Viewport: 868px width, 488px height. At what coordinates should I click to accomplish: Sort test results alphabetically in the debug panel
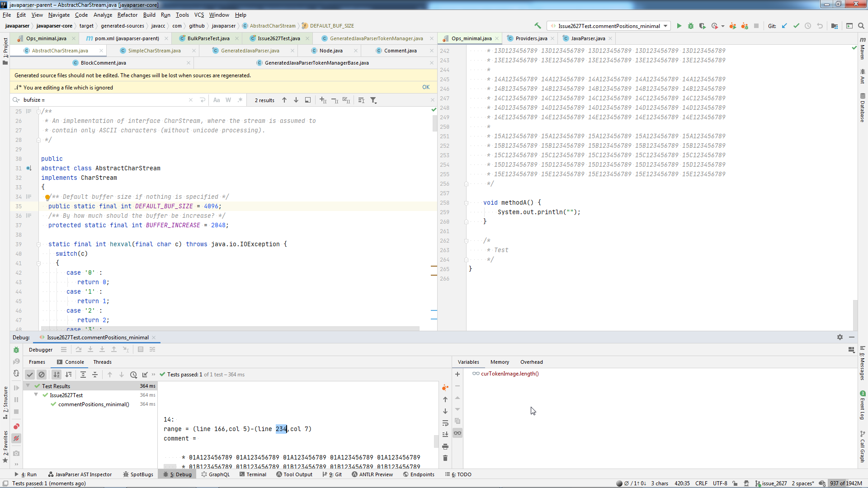(x=56, y=374)
